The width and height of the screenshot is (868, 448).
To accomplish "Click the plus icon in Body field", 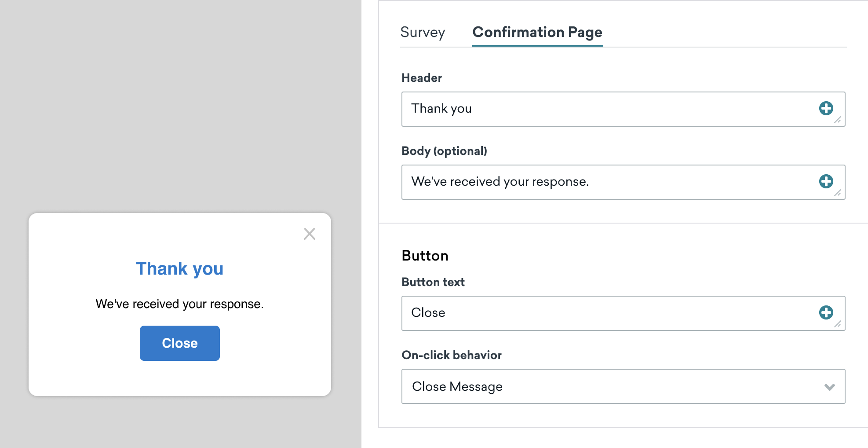I will pos(826,181).
